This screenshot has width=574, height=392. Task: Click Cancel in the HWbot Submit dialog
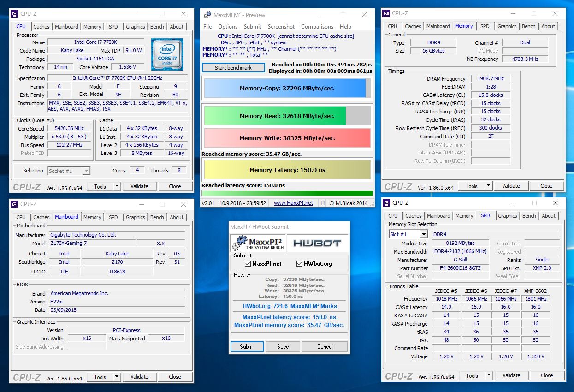325,347
